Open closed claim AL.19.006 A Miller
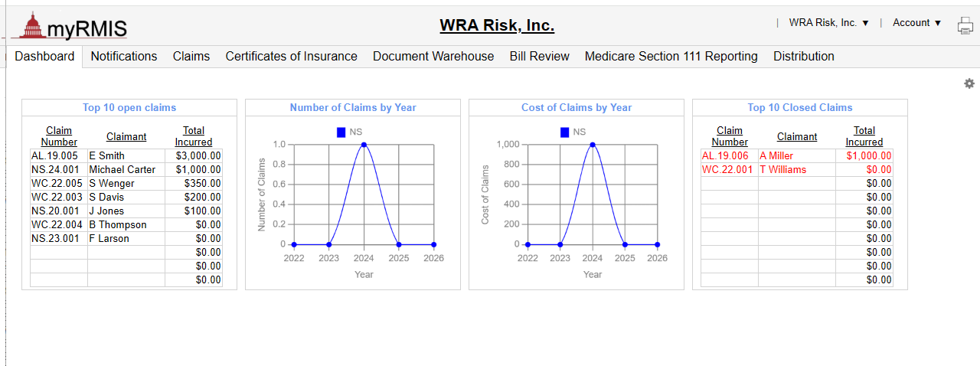 (x=725, y=156)
